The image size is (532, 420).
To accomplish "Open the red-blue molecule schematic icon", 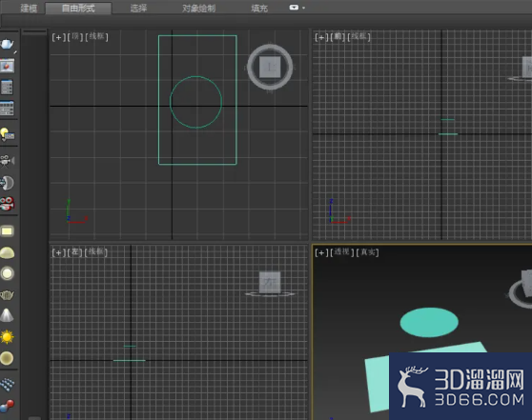I will click(7, 406).
